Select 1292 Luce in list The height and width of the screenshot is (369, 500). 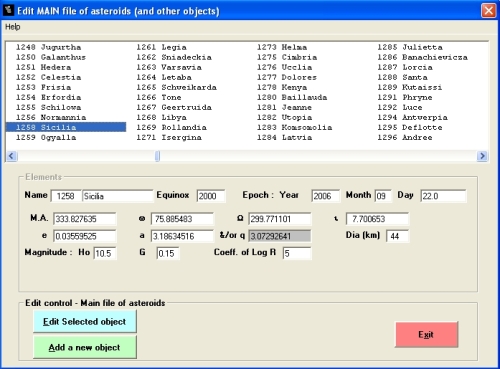click(400, 107)
